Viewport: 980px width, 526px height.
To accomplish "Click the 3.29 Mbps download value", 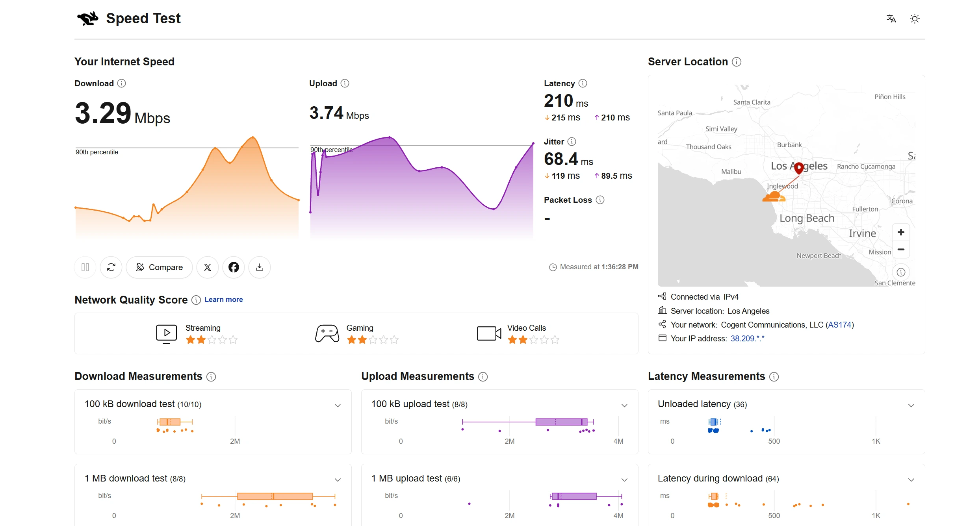I will click(x=122, y=113).
